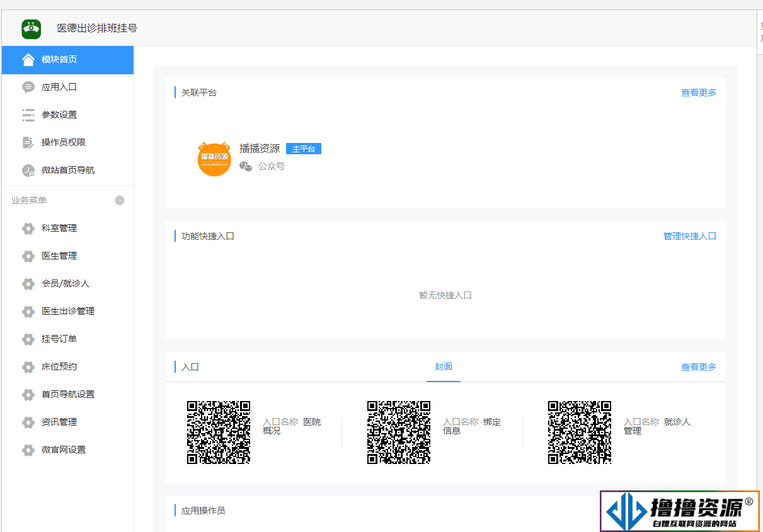The height and width of the screenshot is (532, 763).
Task: Click the 播播资源 platform name
Action: pos(260,149)
